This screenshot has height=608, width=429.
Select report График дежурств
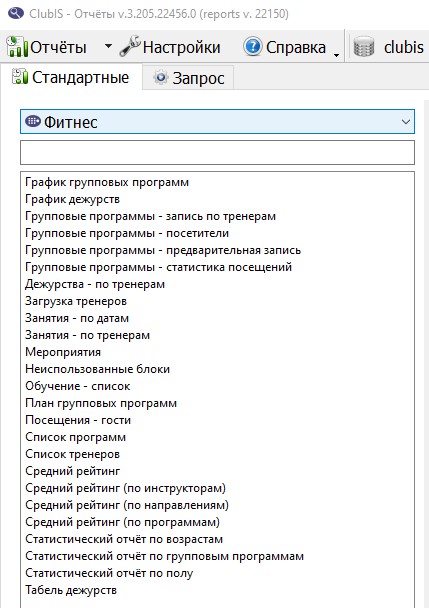(x=73, y=199)
